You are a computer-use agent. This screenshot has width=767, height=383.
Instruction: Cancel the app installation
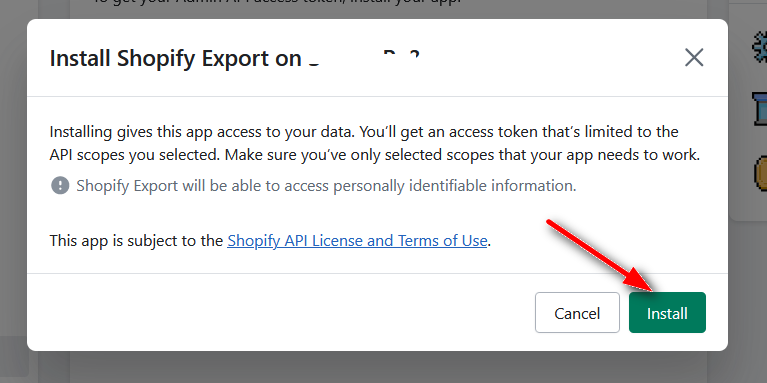click(577, 313)
